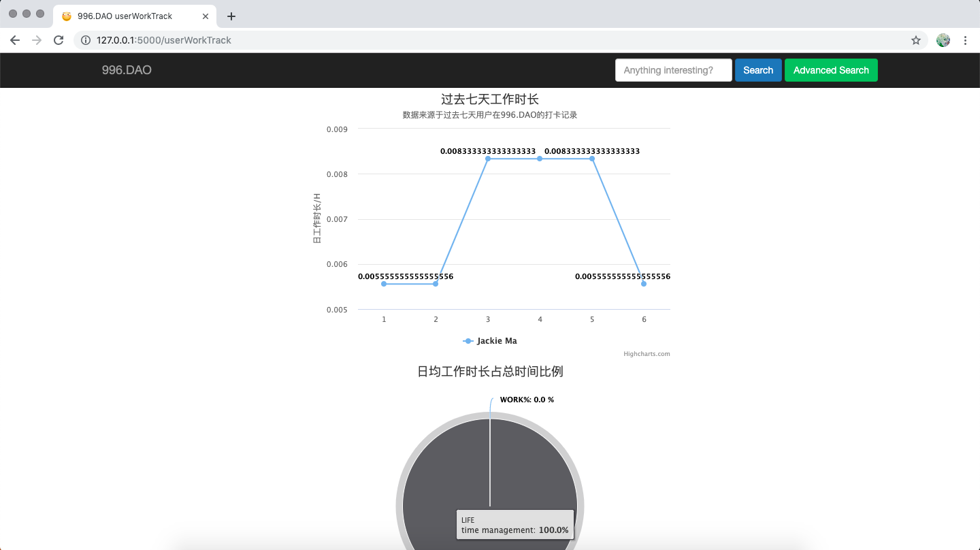Viewport: 980px width, 550px height.
Task: Click the y-axis label 0.006
Action: [337, 265]
